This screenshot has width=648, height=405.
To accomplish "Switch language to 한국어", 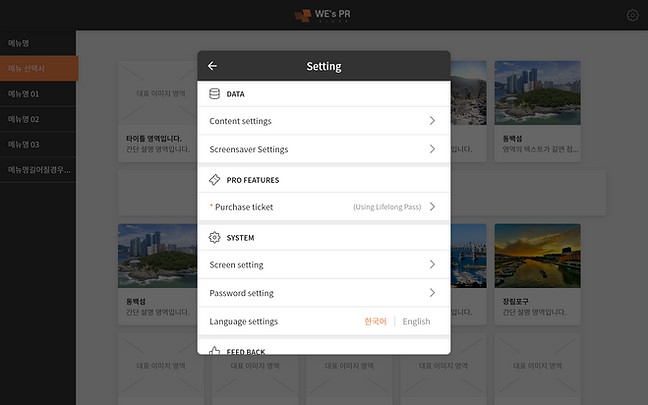I will pos(375,322).
